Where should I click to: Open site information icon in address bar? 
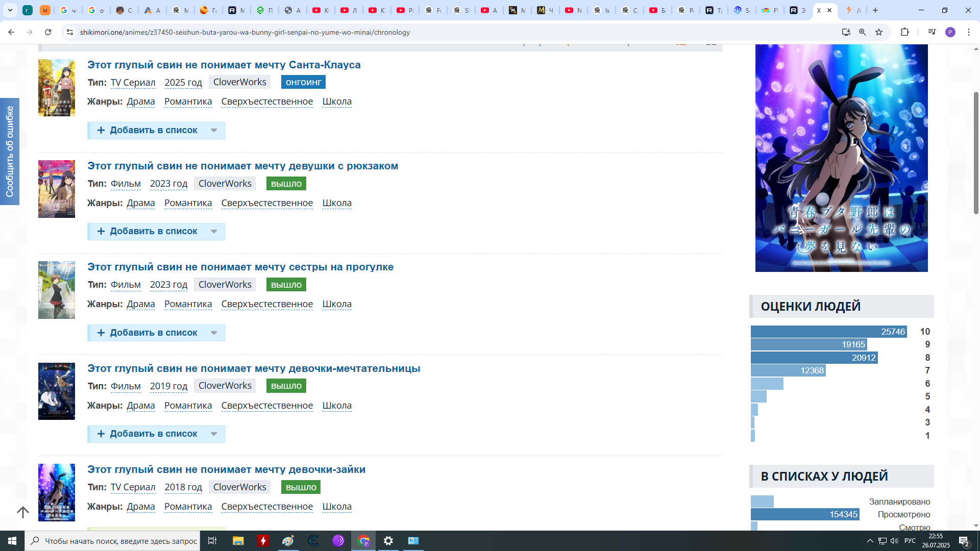[70, 32]
